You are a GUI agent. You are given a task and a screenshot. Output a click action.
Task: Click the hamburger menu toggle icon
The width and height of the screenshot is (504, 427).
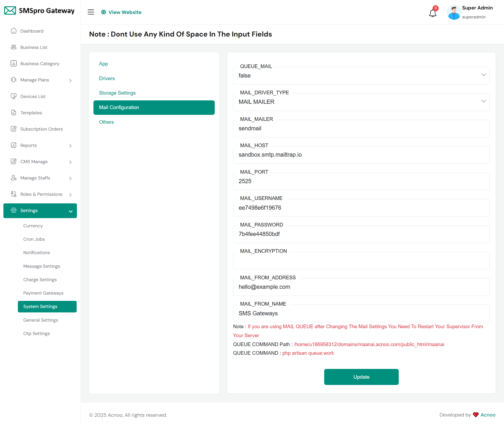coord(91,12)
